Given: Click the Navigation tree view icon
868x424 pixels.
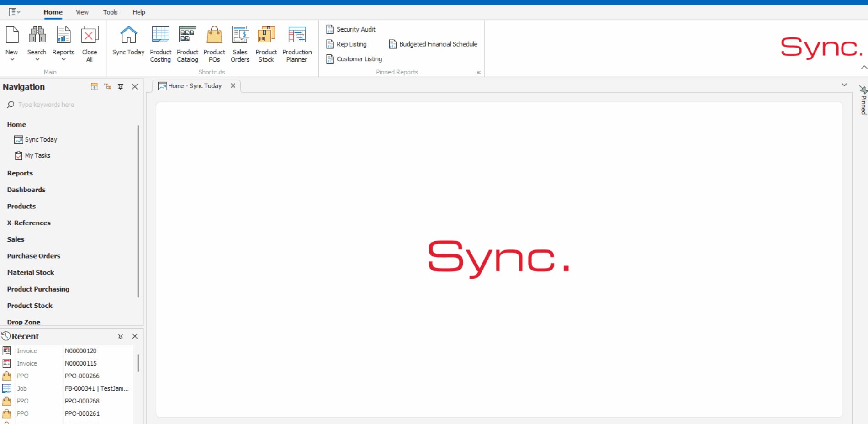Looking at the screenshot, I should [x=107, y=86].
